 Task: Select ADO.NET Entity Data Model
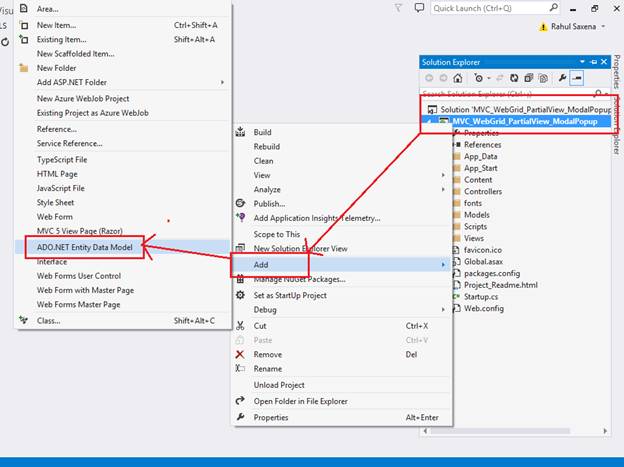point(84,247)
